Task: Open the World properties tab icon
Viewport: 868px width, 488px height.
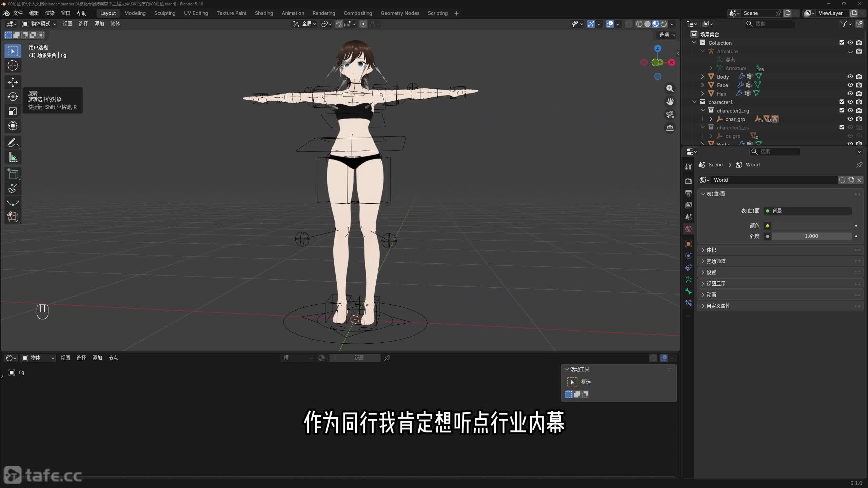Action: tap(688, 229)
